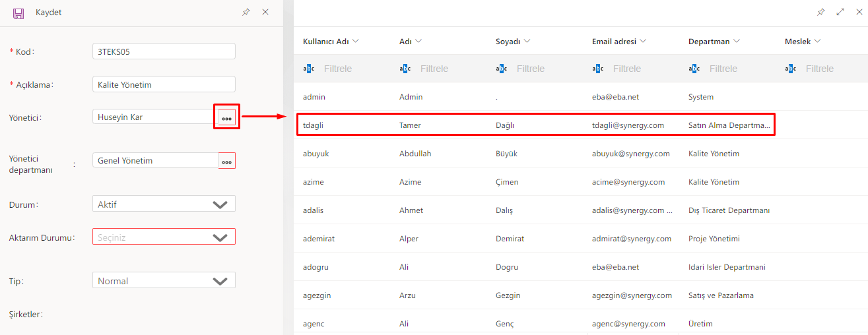868x335 pixels.
Task: Expand the Aktarım Durumu dropdown
Action: click(x=164, y=237)
